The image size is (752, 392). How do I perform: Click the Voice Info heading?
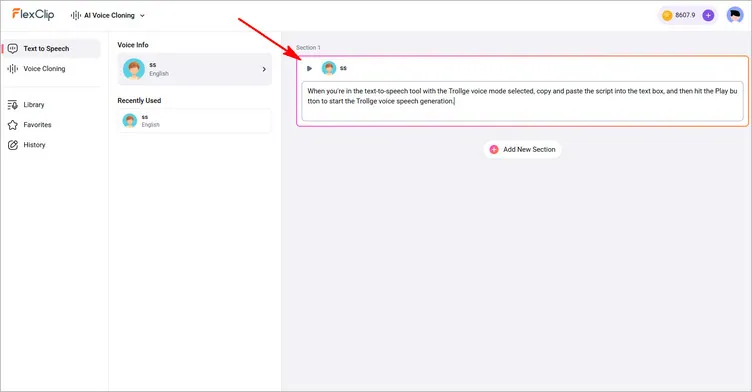coord(133,45)
